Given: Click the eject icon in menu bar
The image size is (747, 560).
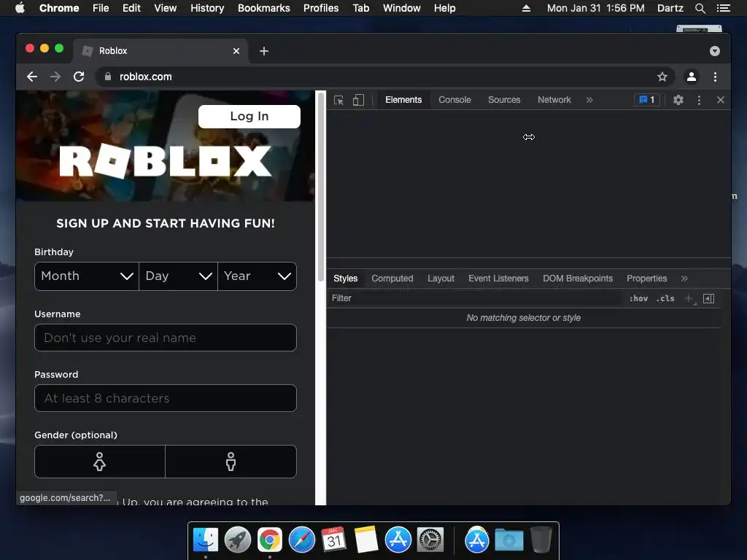Looking at the screenshot, I should coord(526,8).
